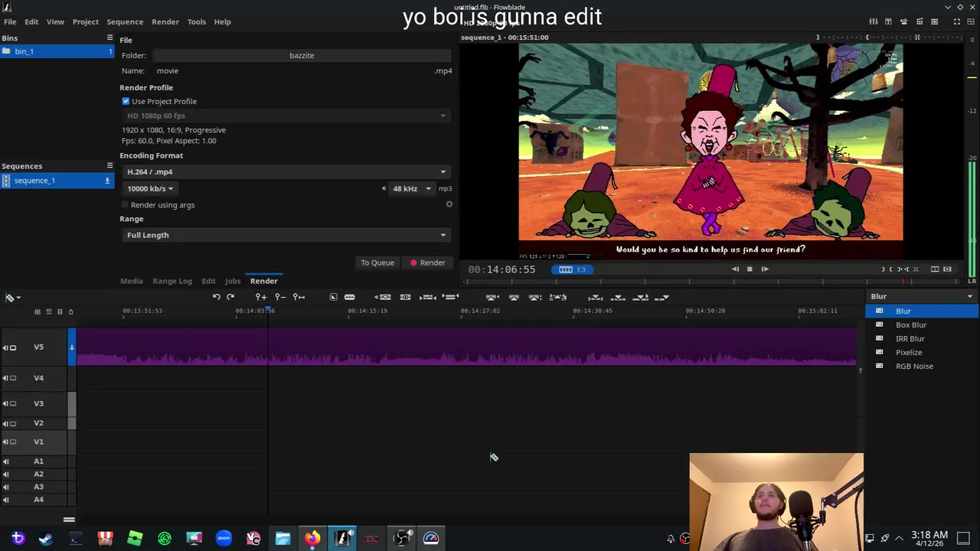
Task: Click the bazzite folder chooser button
Action: [x=302, y=55]
